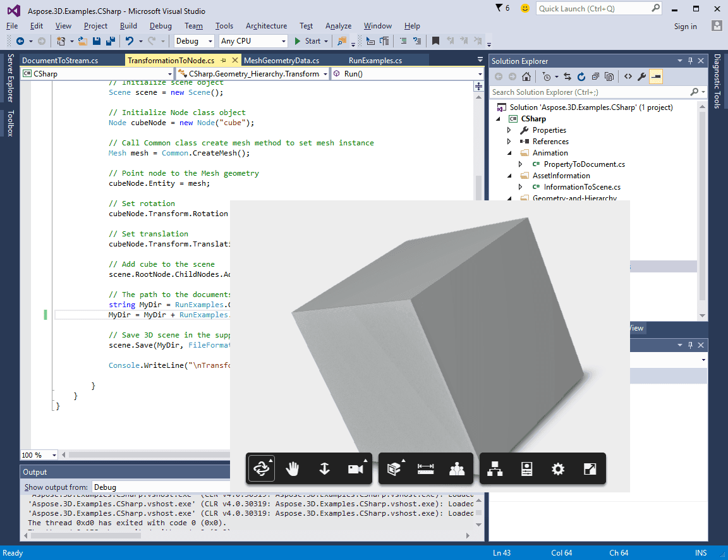Choose the zoom up-down arrow tool in viewer
Screen dimensions: 728x560
pos(324,469)
